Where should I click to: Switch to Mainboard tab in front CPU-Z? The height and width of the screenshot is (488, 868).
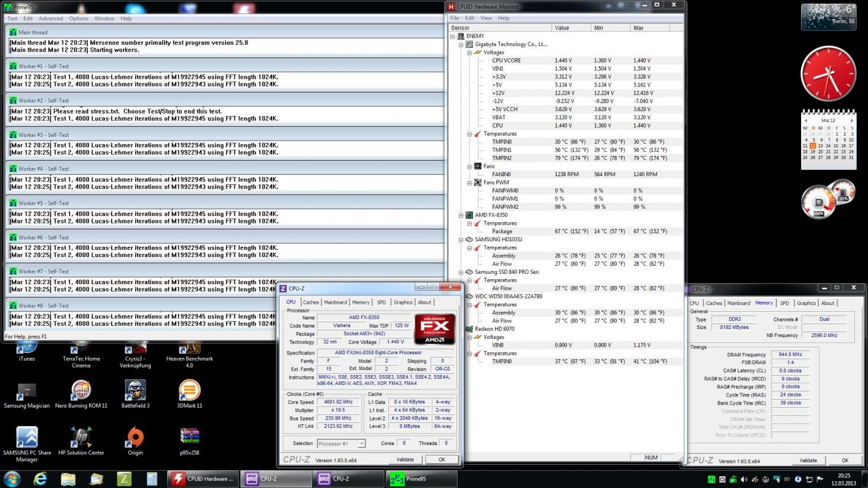(335, 302)
